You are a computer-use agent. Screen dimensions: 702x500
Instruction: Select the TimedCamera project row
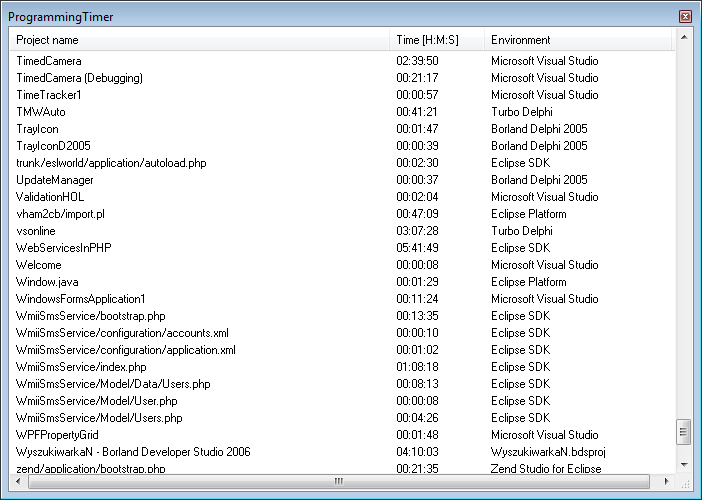tap(342, 61)
